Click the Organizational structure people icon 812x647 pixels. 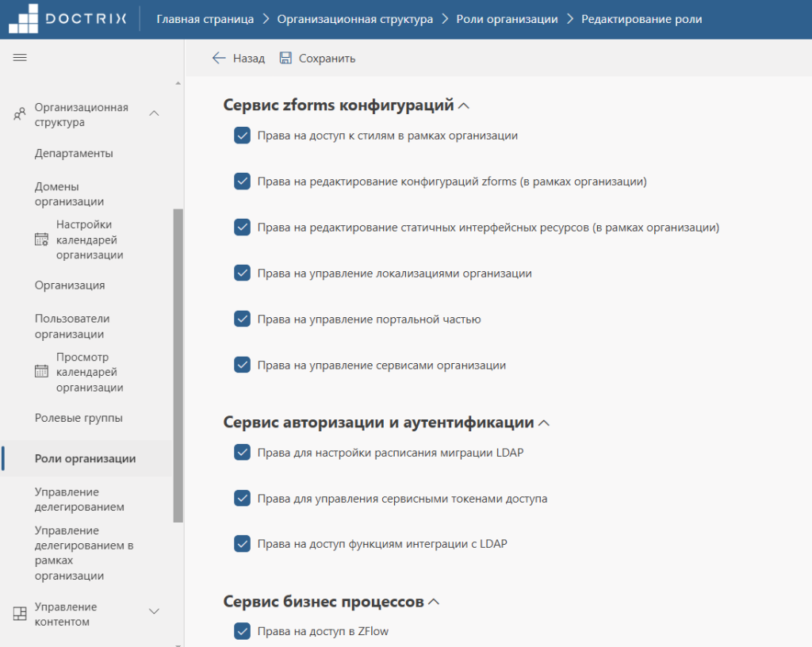[19, 114]
